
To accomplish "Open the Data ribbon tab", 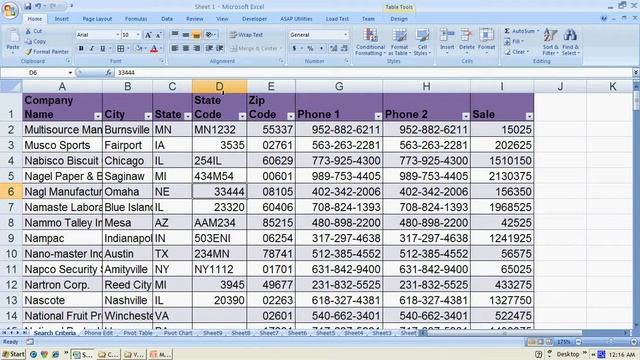I will click(x=167, y=19).
